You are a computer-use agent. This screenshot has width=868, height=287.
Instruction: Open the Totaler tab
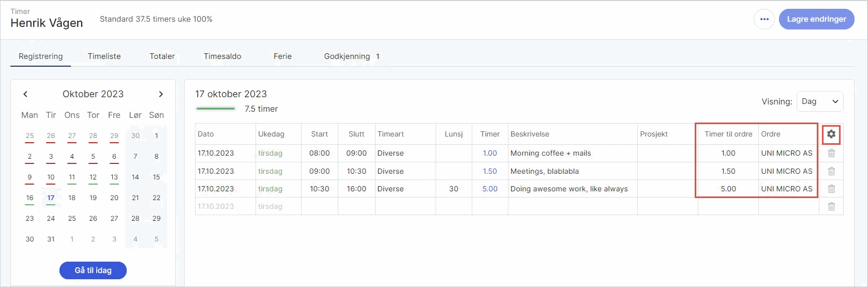click(x=162, y=56)
